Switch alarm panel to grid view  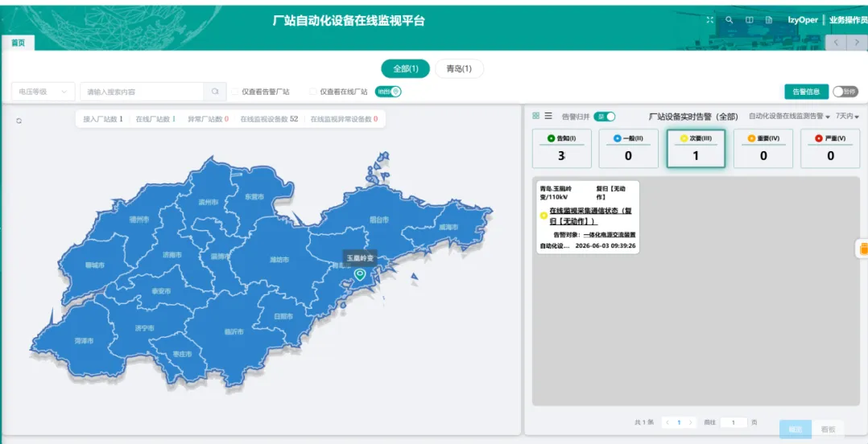click(x=536, y=116)
